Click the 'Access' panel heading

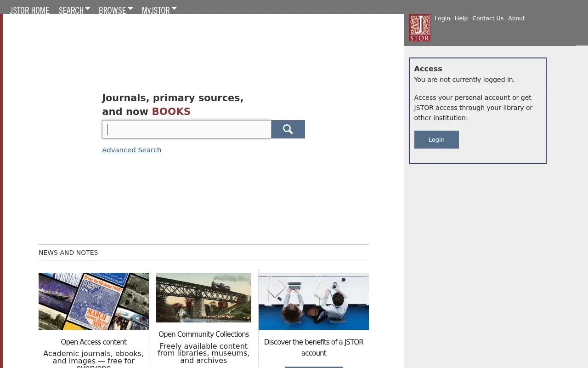[428, 69]
